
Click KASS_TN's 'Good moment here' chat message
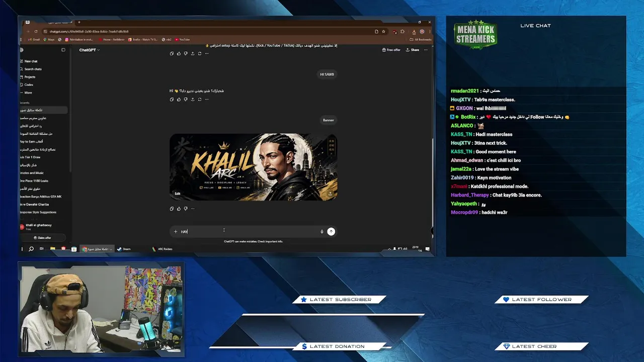click(483, 152)
